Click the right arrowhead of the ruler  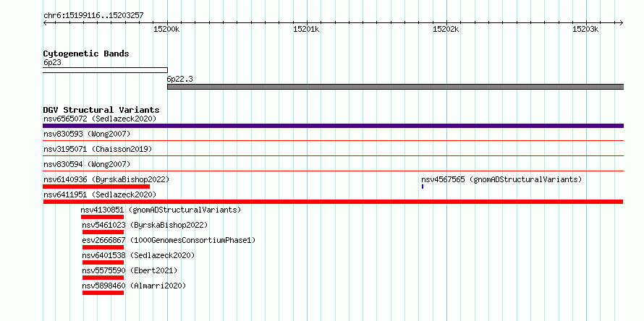(622, 22)
